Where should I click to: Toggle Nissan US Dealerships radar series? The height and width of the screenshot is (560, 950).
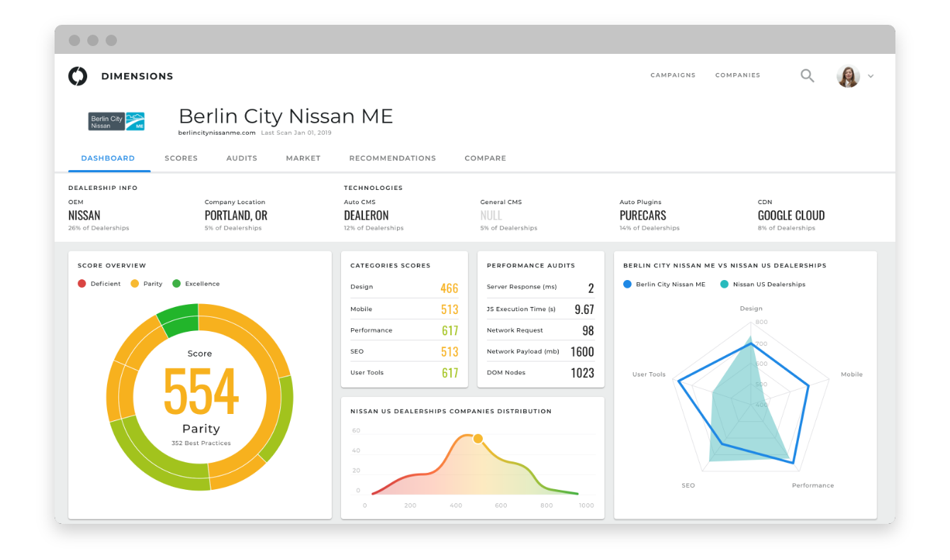click(724, 284)
